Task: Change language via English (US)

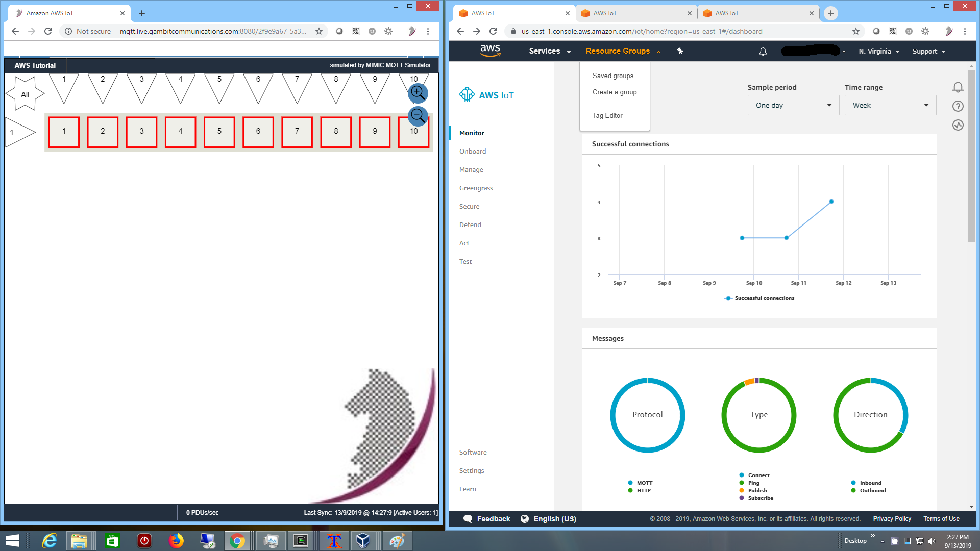Action: point(549,519)
